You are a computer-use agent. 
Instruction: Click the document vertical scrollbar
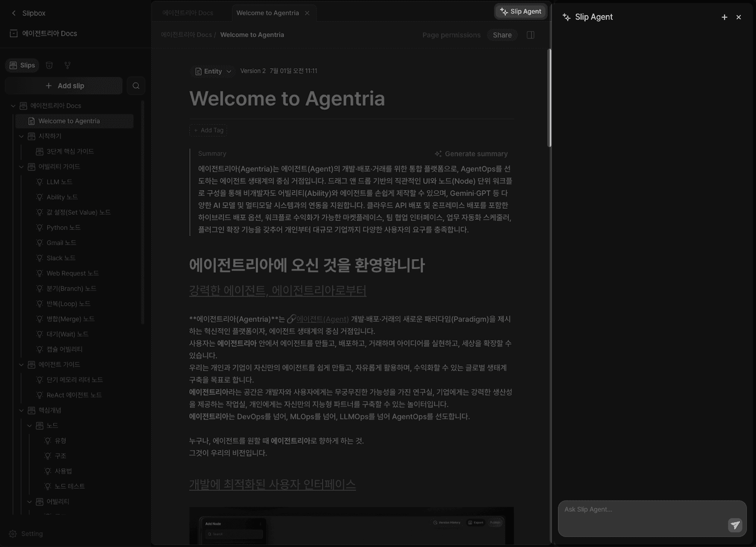(549, 98)
